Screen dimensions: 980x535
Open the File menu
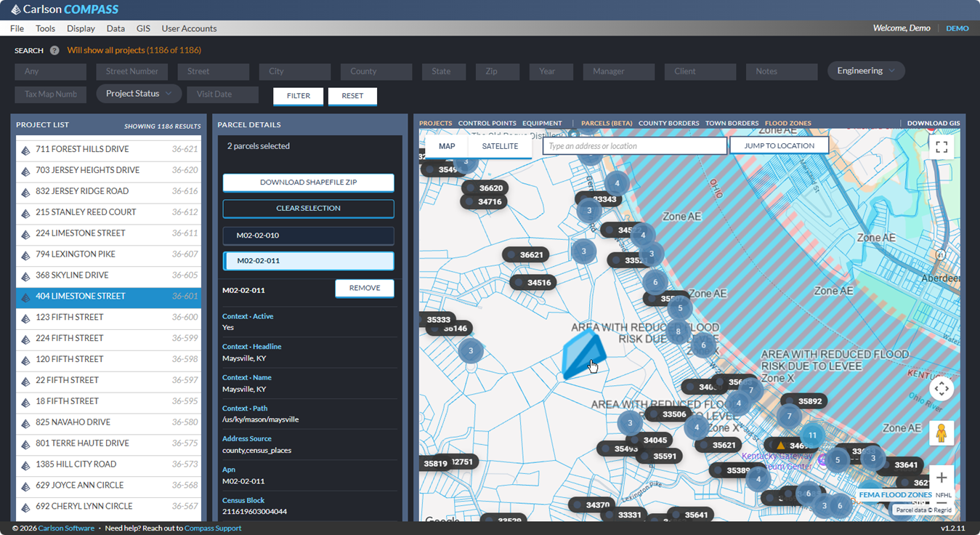(17, 28)
